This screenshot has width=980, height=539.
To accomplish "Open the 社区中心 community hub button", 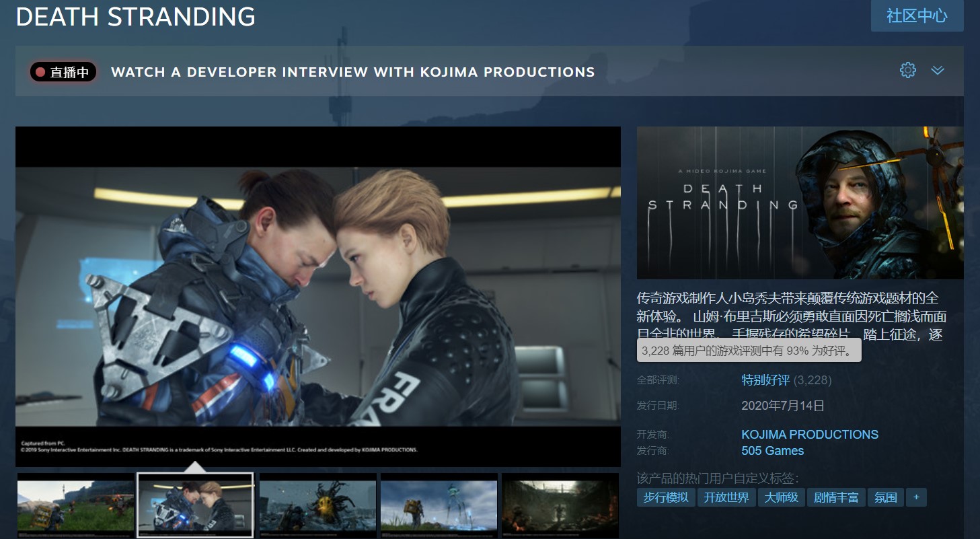I will coord(917,15).
